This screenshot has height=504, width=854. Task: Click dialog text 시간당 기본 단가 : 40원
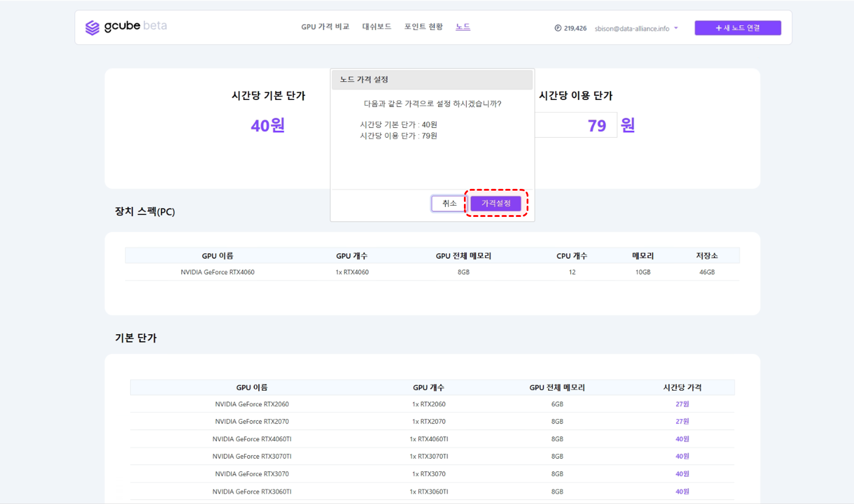pyautogui.click(x=398, y=124)
